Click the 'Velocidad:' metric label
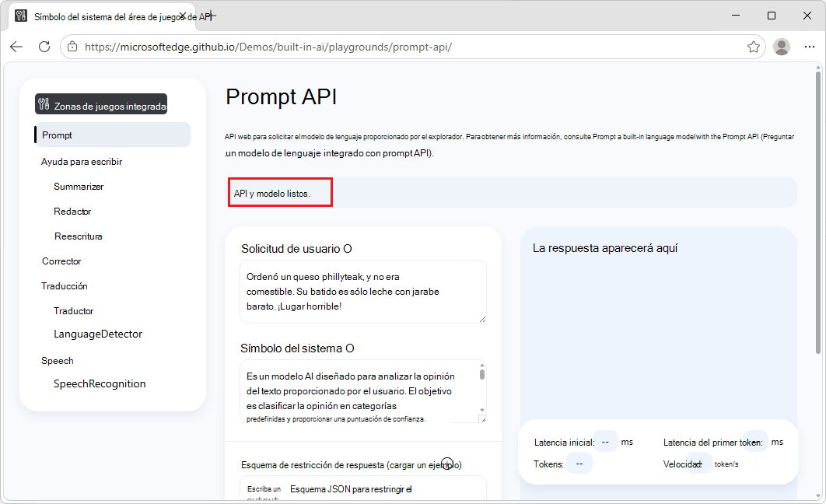The width and height of the screenshot is (826, 504). click(683, 464)
